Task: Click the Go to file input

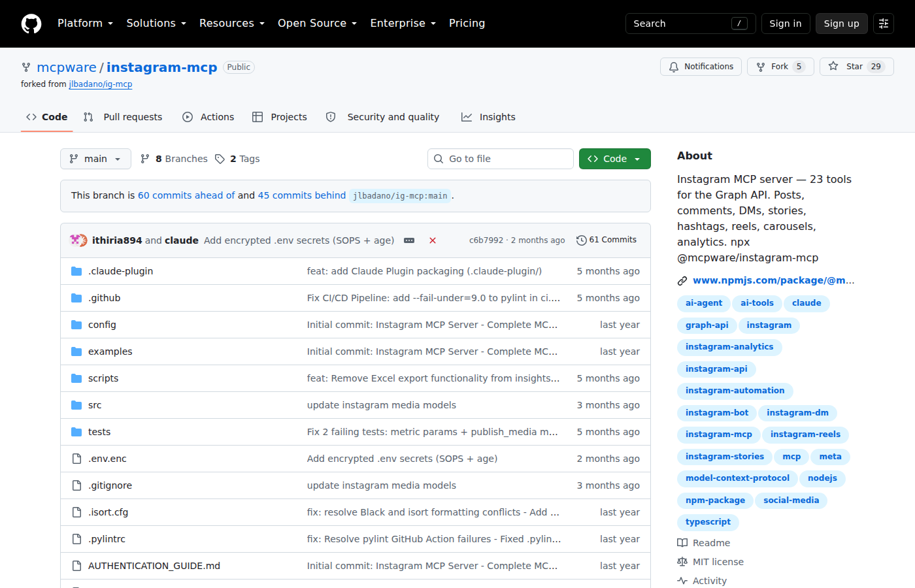Action: click(x=501, y=159)
